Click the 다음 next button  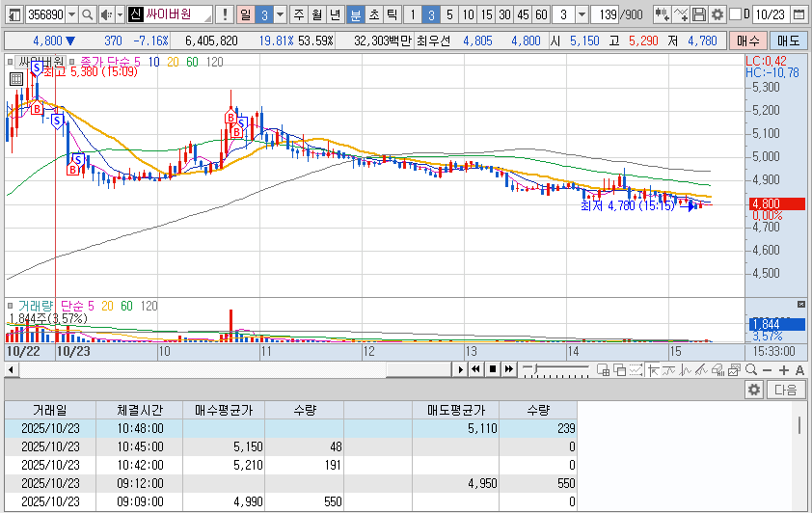(x=786, y=390)
